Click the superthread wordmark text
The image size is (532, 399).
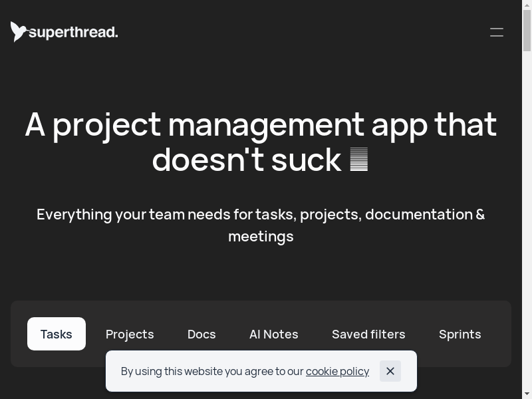(x=73, y=32)
